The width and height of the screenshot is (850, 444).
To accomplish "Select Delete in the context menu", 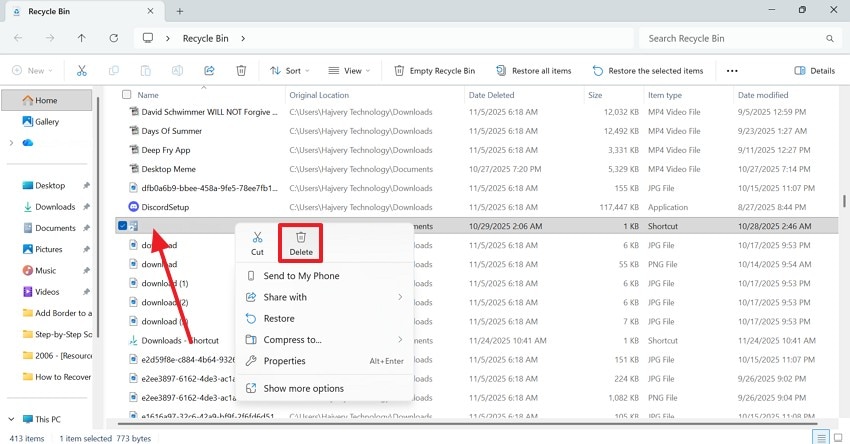I will click(x=301, y=243).
